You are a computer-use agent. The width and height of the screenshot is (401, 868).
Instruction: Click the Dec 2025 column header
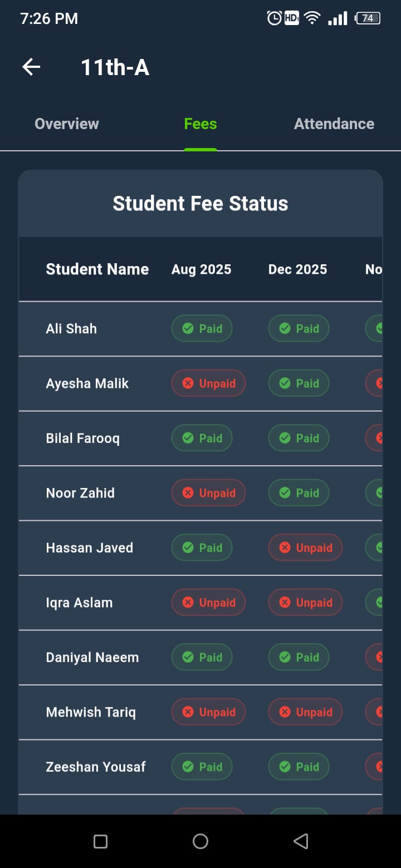coord(297,269)
